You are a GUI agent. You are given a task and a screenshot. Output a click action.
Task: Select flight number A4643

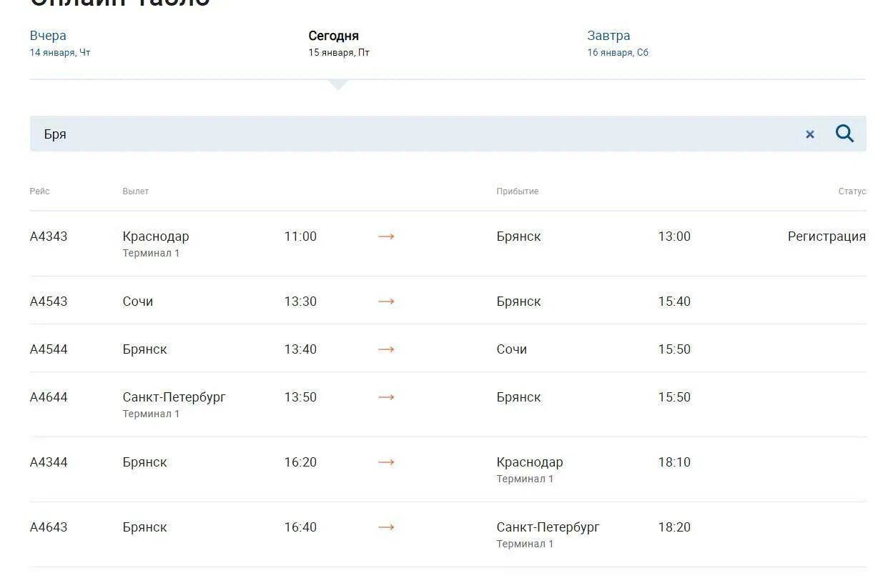pyautogui.click(x=49, y=527)
